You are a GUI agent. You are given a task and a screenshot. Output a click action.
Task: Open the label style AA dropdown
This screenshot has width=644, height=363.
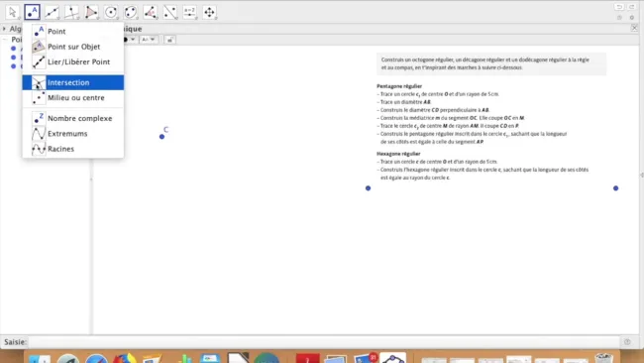pyautogui.click(x=148, y=40)
